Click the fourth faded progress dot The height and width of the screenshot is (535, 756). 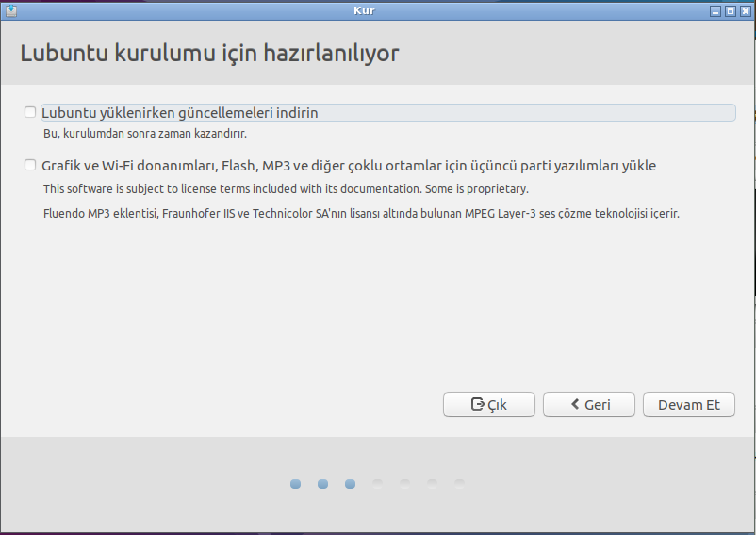[x=377, y=484]
